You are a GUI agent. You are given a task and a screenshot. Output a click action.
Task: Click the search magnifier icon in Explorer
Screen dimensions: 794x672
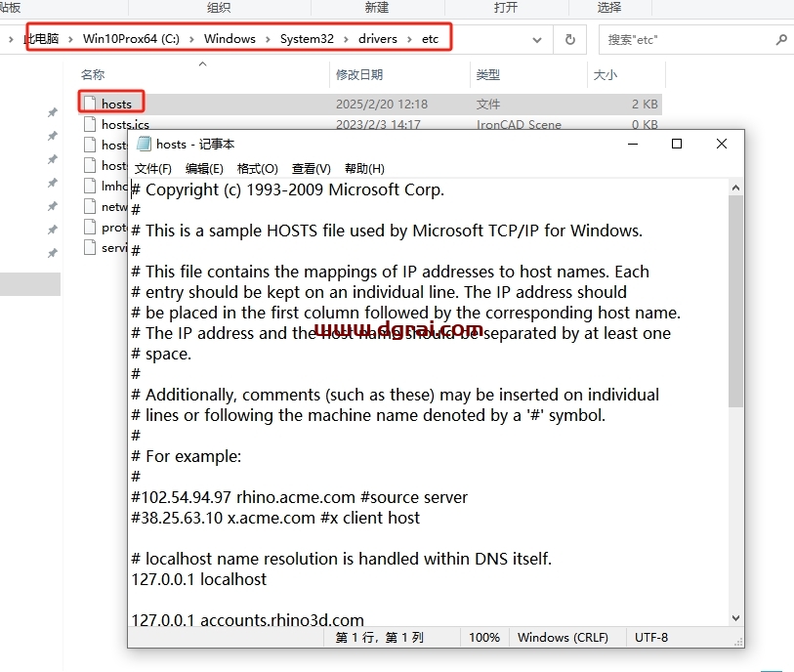click(x=781, y=39)
